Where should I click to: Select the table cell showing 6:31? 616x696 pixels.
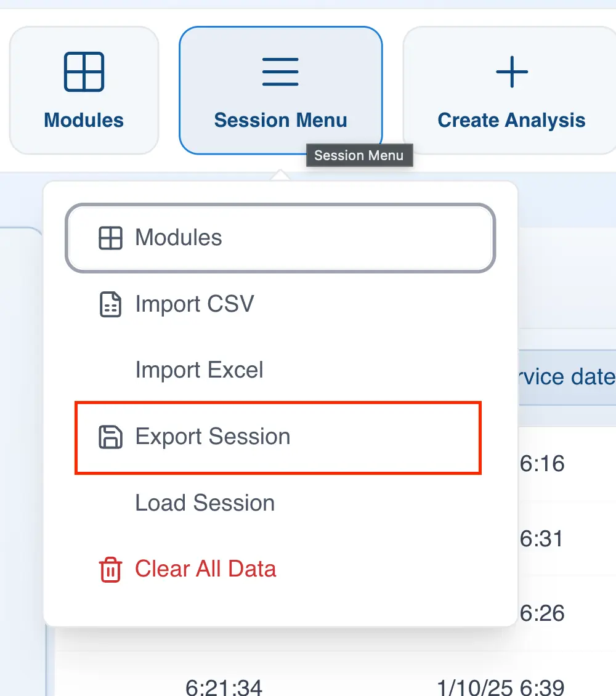point(542,539)
